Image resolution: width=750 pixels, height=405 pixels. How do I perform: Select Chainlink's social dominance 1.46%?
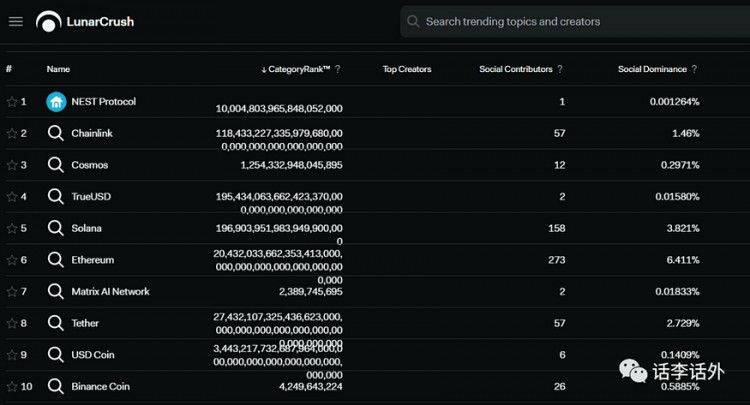pyautogui.click(x=686, y=133)
